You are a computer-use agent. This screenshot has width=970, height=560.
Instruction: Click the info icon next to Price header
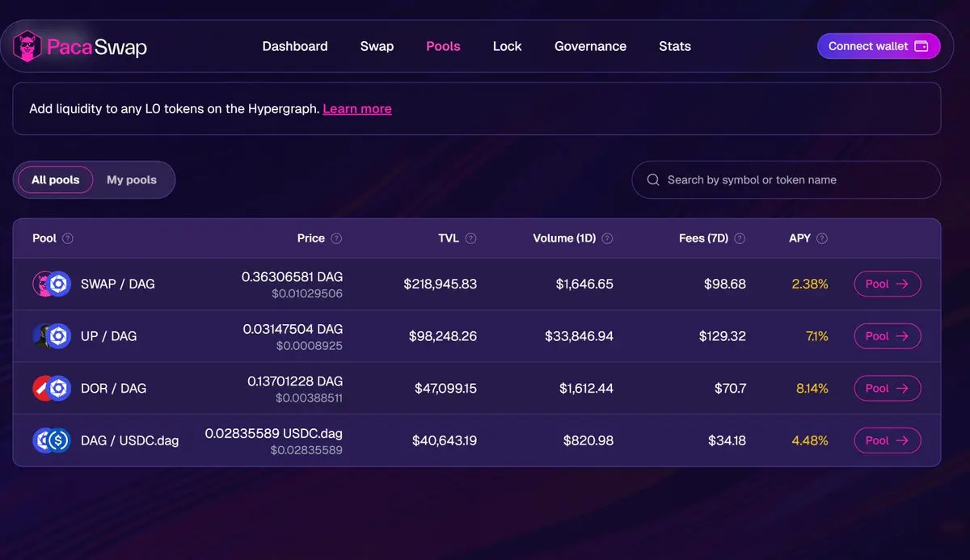coord(336,238)
